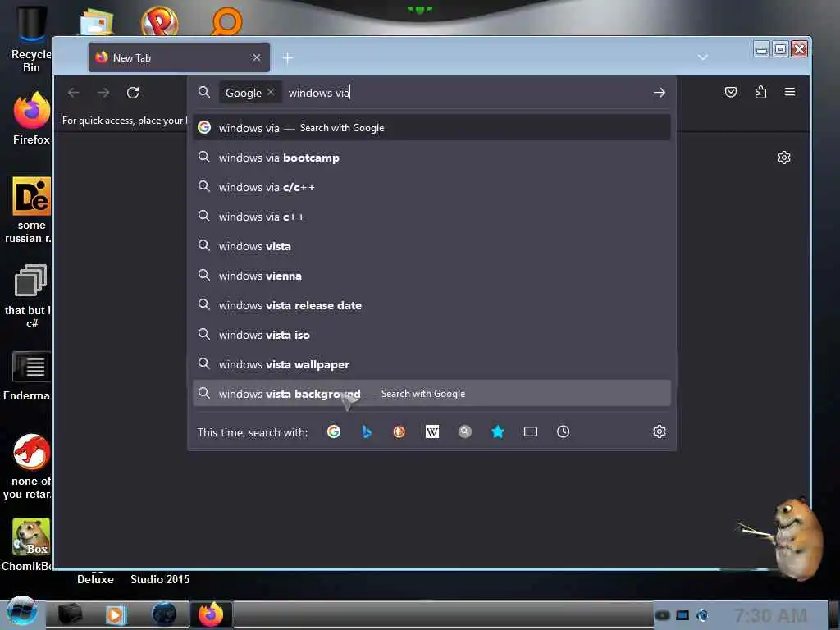Choose suggestion 'windows via bootcamp'
This screenshot has width=840, height=630.
point(431,157)
